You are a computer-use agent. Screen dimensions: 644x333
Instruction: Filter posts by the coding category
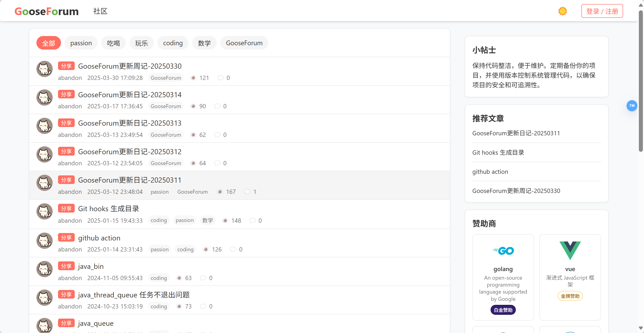pos(173,43)
